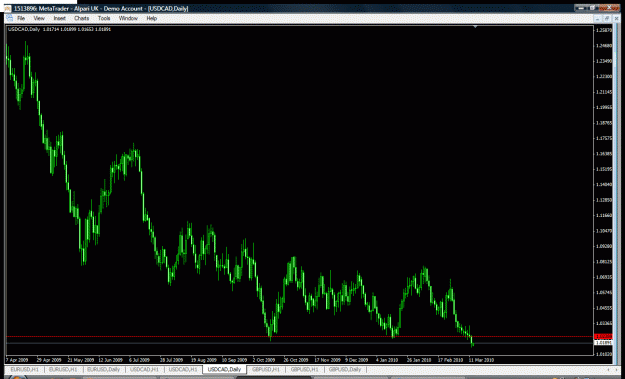Click the USDCAD,Daily chart title text
Image resolution: width=625 pixels, height=379 pixels.
[24, 29]
